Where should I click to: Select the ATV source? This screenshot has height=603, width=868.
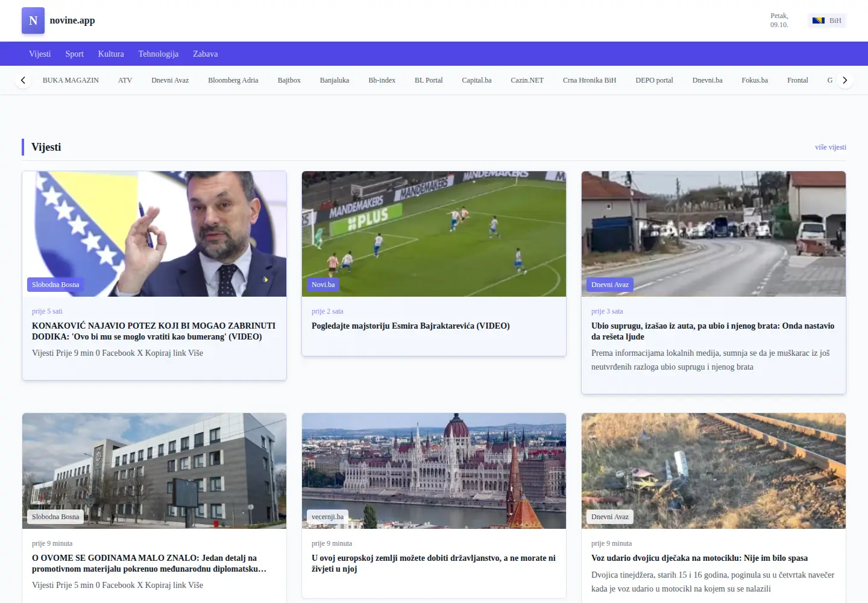(x=125, y=80)
